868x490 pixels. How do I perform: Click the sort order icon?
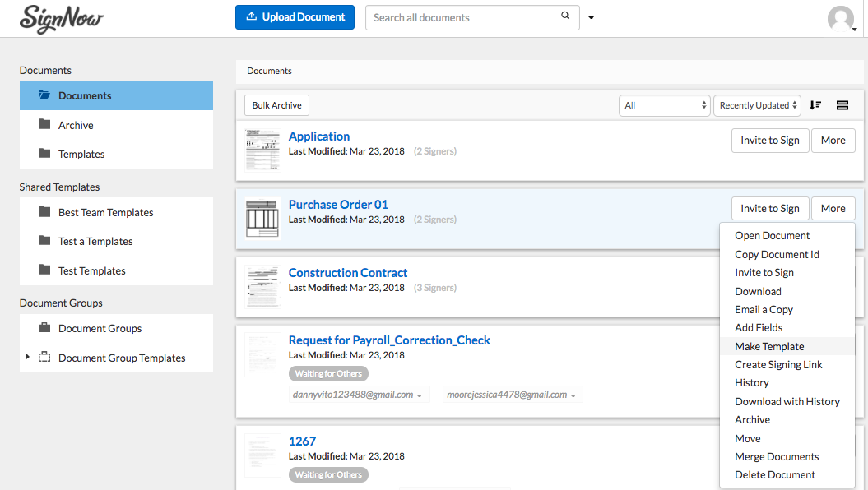815,105
